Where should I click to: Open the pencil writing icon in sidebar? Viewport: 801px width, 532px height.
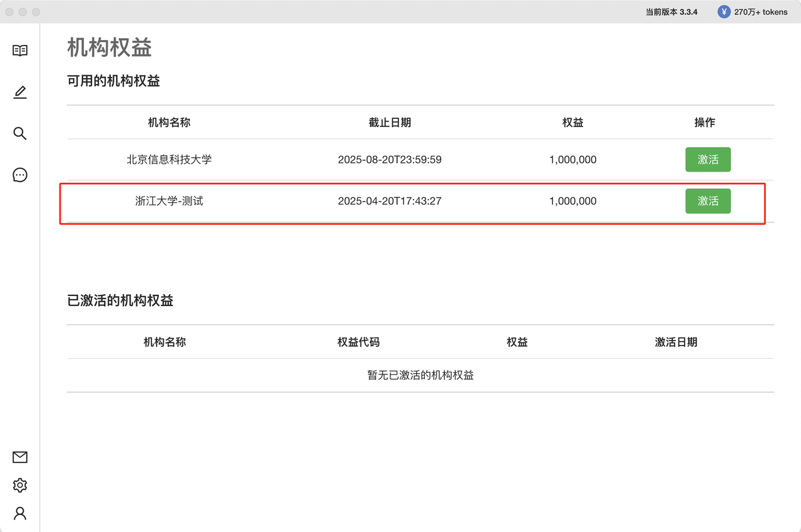tap(20, 93)
